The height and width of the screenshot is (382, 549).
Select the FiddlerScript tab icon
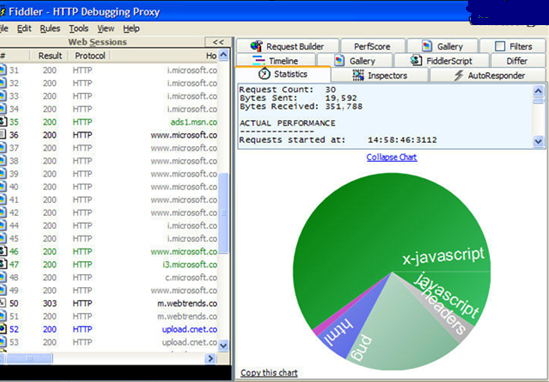coord(416,61)
